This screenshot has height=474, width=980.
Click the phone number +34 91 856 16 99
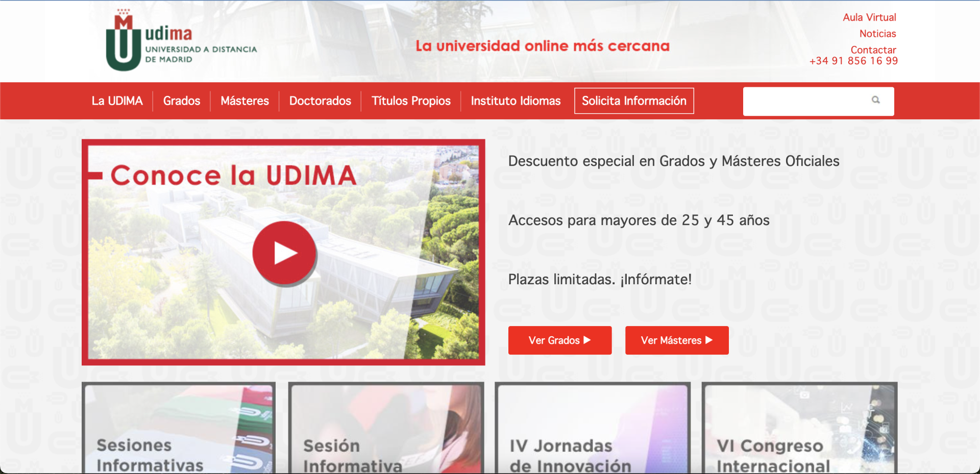[x=853, y=61]
